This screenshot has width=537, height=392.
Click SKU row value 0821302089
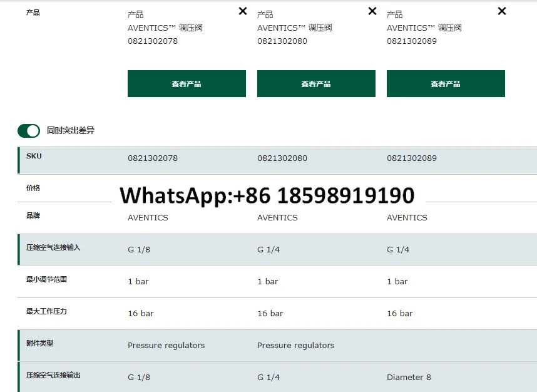pyautogui.click(x=412, y=158)
